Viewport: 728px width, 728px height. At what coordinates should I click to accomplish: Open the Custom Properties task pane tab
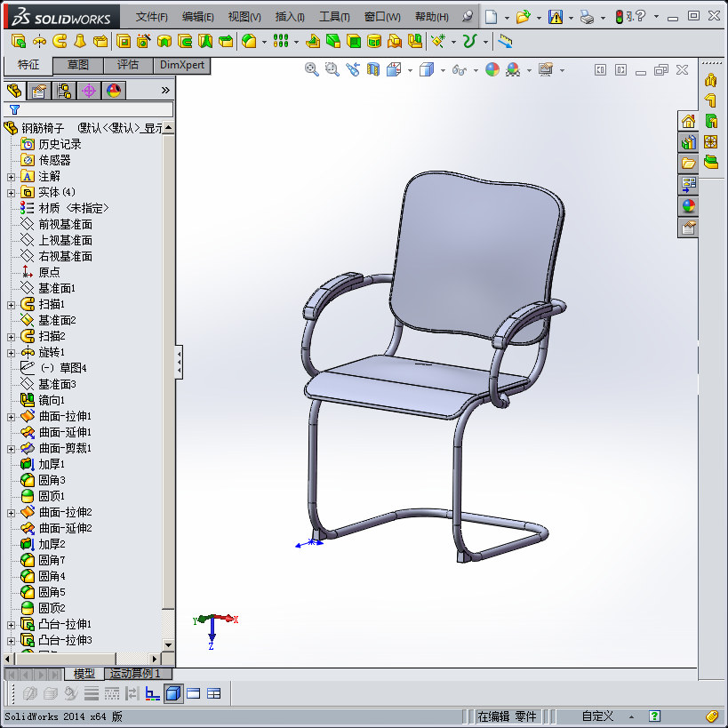pos(688,227)
